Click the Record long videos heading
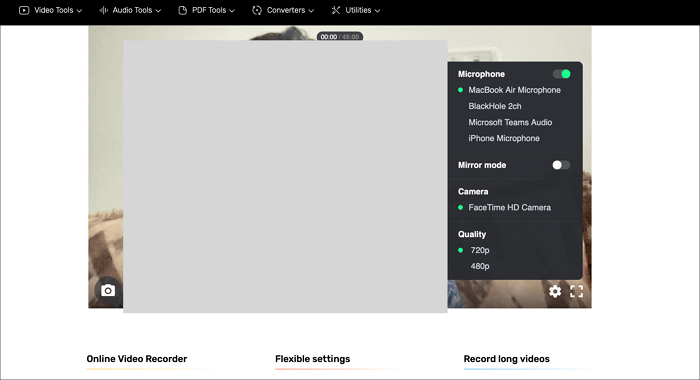Image resolution: width=700 pixels, height=380 pixels. 506,359
